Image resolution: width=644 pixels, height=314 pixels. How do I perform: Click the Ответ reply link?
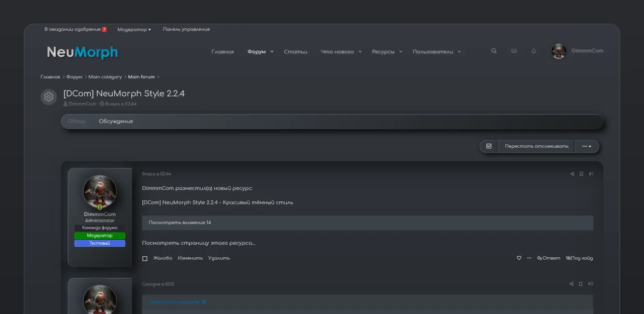pyautogui.click(x=548, y=258)
